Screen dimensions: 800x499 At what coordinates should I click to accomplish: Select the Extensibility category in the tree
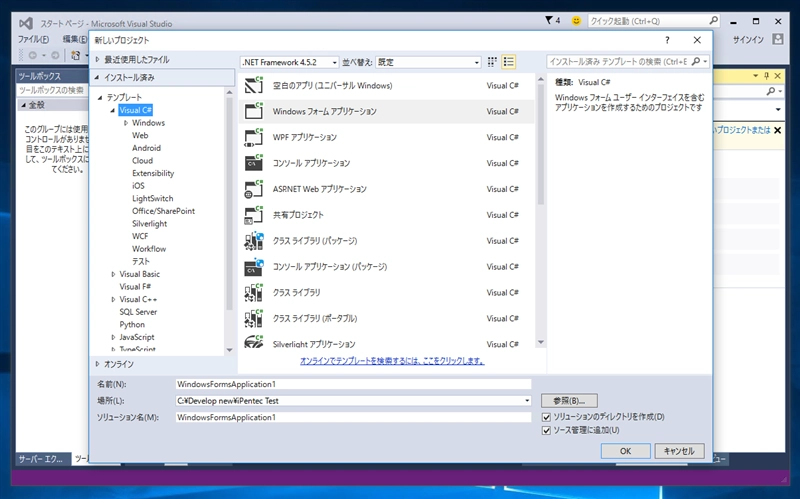coord(153,173)
